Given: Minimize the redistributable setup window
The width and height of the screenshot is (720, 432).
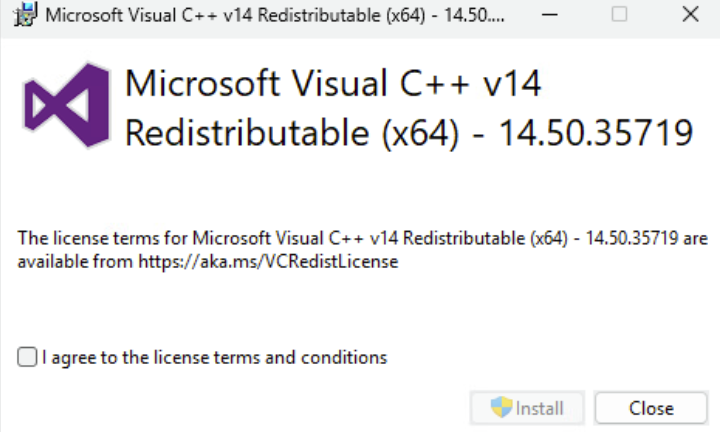Looking at the screenshot, I should coord(552,16).
